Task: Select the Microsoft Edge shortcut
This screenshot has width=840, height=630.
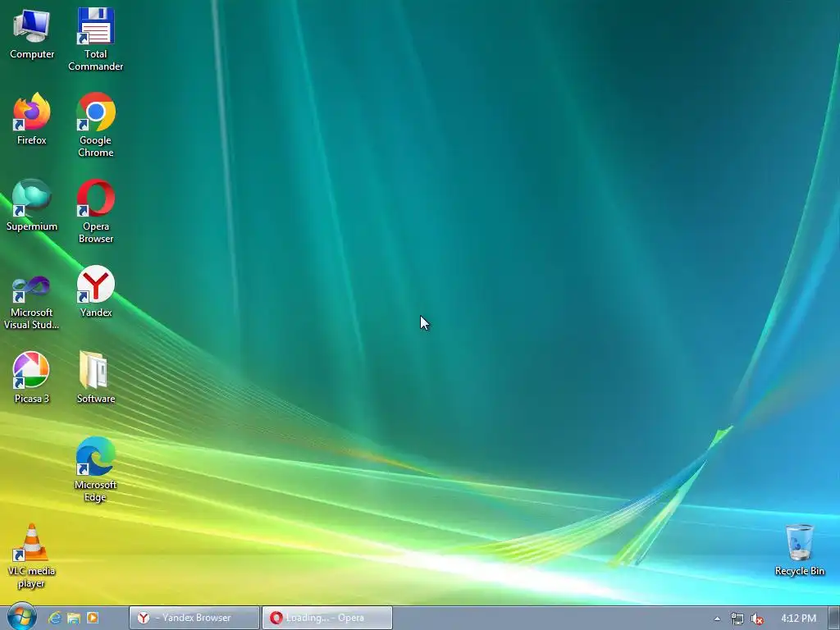Action: tap(95, 469)
